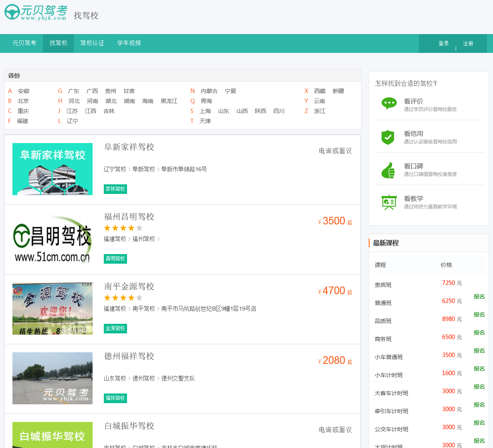493x448 pixels.
Task: Click 福州驾校 breadcrumb link
Action: [144, 239]
